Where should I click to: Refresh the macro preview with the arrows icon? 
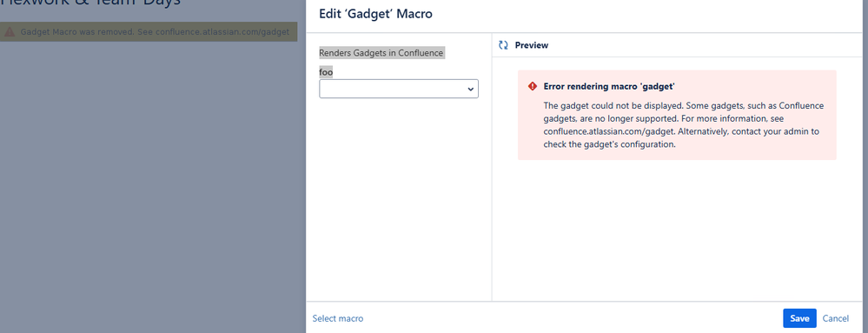503,45
